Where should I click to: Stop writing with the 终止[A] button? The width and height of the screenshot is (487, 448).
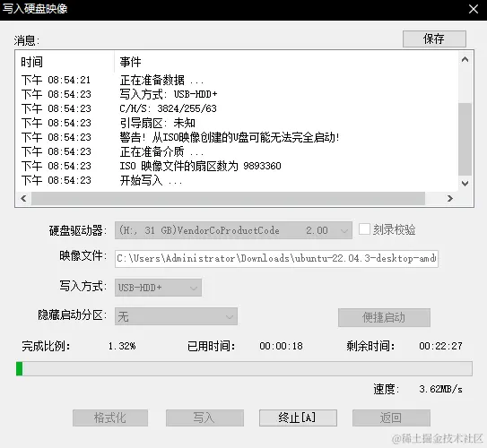pyautogui.click(x=298, y=418)
